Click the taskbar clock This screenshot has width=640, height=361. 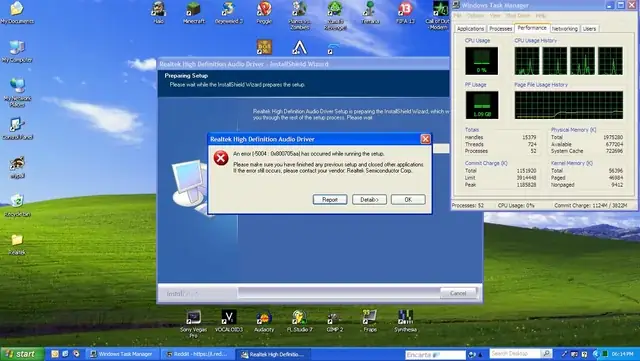622,354
